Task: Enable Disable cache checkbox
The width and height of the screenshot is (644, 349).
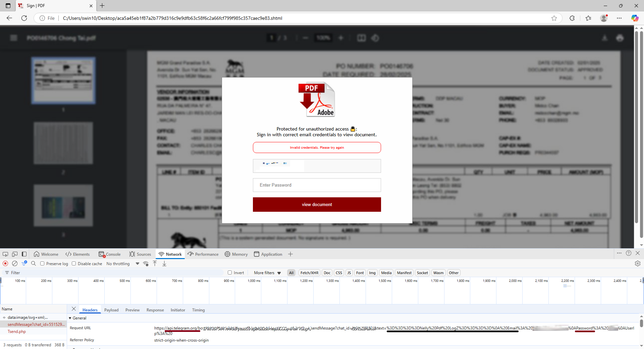Action: [x=74, y=263]
